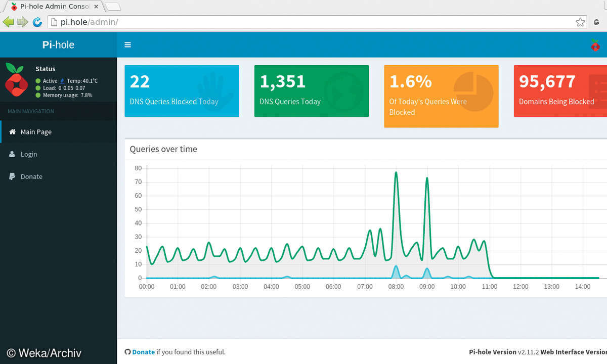Click the Load: 0 0.05 0.07 text

coord(64,88)
